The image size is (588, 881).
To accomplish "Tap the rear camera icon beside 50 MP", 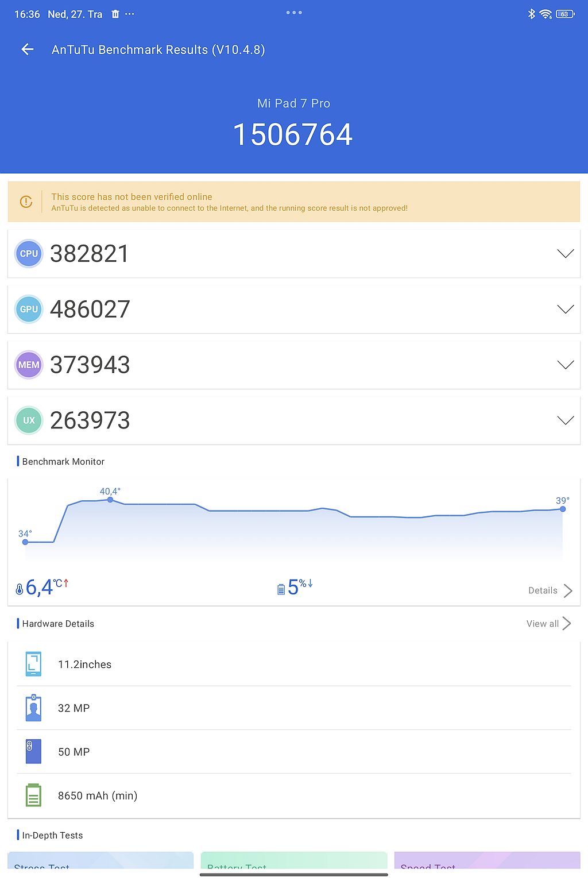I will [33, 751].
